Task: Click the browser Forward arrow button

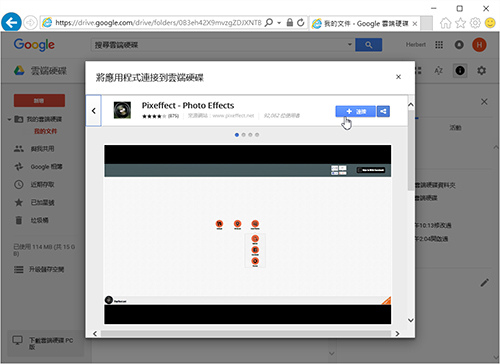Action: [x=30, y=23]
